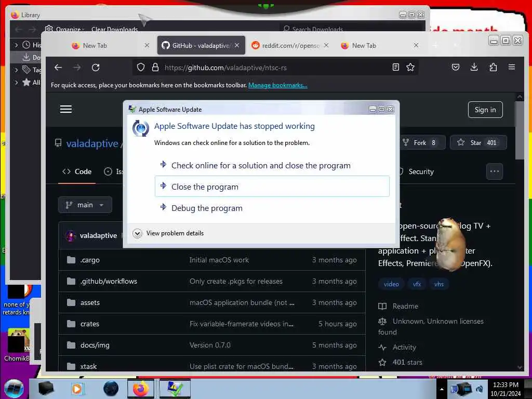Open the GitHub Code tab

click(x=77, y=171)
